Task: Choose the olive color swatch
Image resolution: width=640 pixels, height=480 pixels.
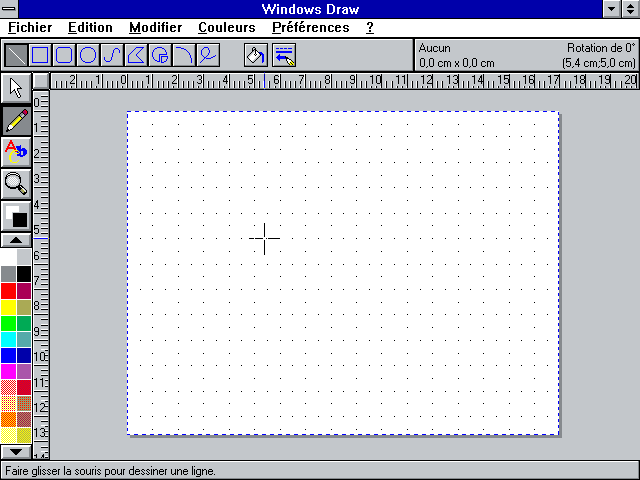Action: (x=24, y=307)
